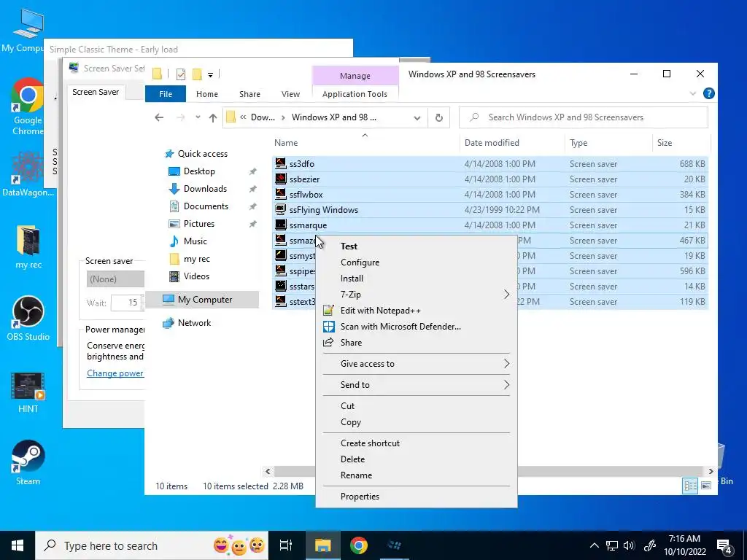Open Steam desktop shortcut
Image resolution: width=747 pixels, height=560 pixels.
[28, 462]
